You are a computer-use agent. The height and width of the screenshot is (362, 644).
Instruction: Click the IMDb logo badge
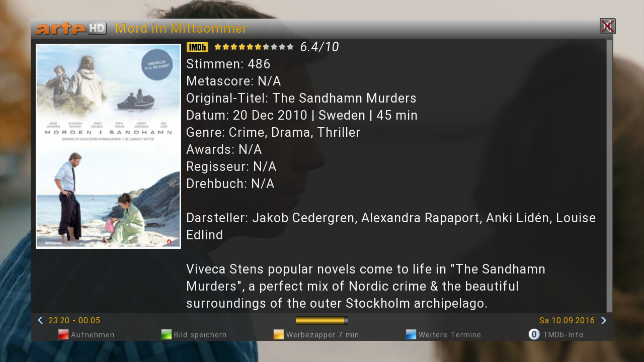(197, 47)
